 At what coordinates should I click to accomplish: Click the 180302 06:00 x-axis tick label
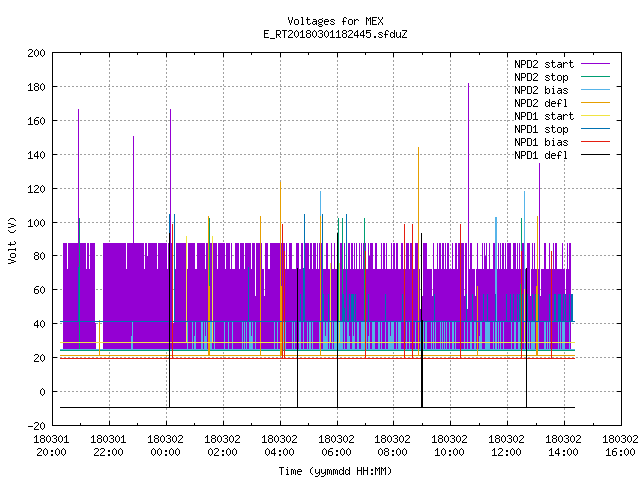(336, 445)
